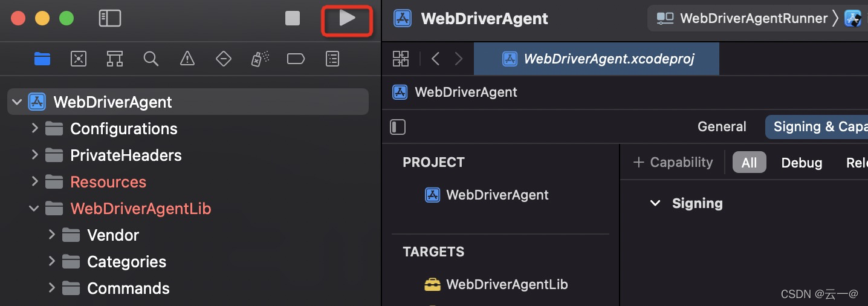Select the Categories folder row

pos(188,262)
